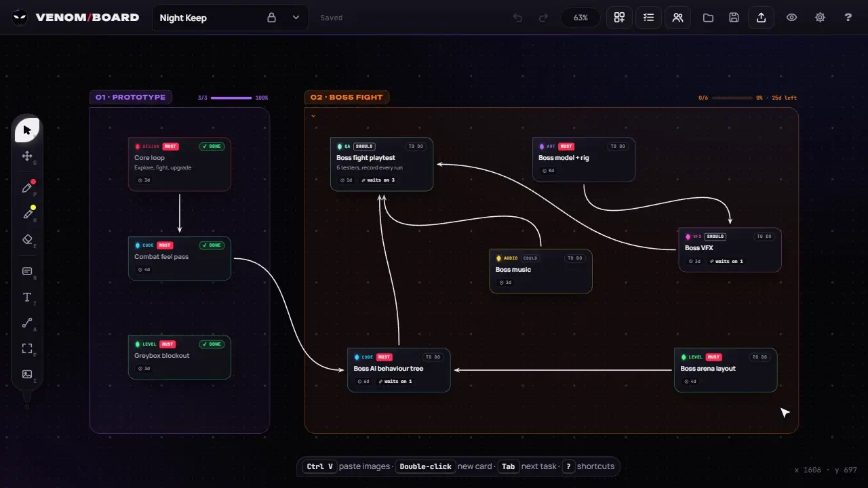
Task: Collapse the Boss Fight frame chevron
Action: (313, 116)
